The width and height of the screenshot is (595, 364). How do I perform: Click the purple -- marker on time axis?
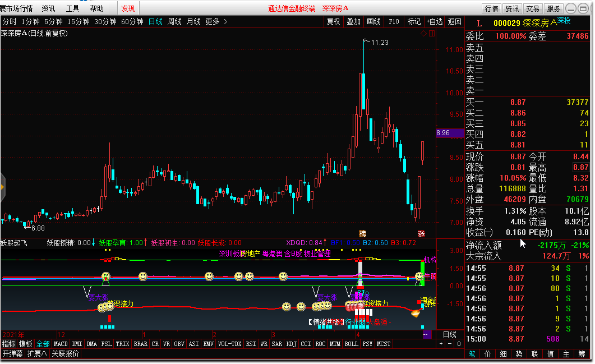coord(427,334)
